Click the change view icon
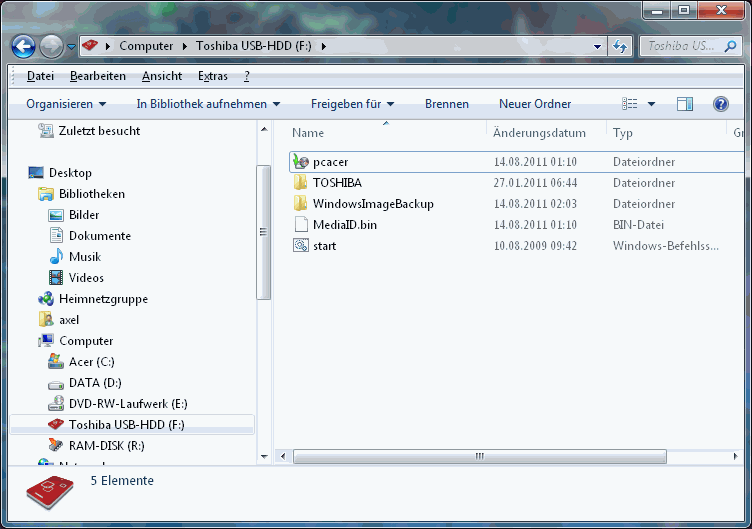This screenshot has height=529, width=752. [630, 104]
